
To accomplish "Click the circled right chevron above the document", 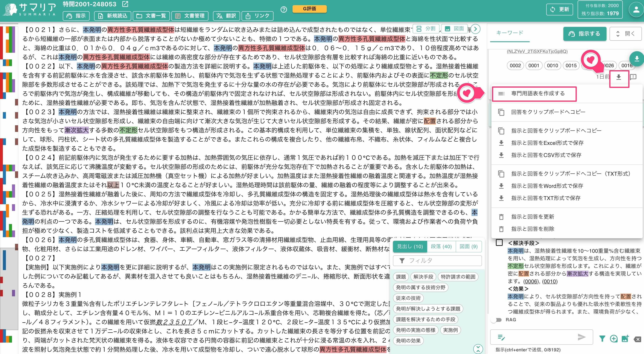I will click(475, 29).
